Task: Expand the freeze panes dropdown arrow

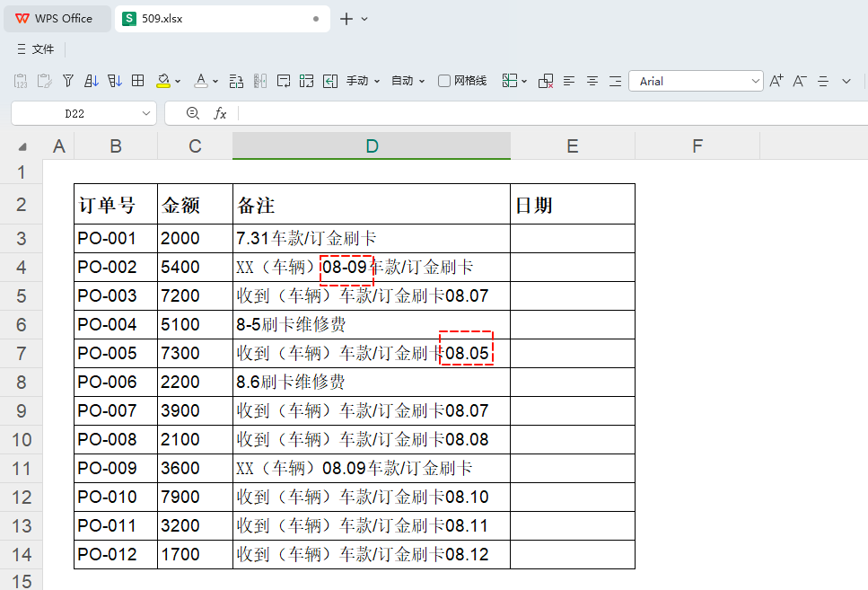Action: coord(524,82)
